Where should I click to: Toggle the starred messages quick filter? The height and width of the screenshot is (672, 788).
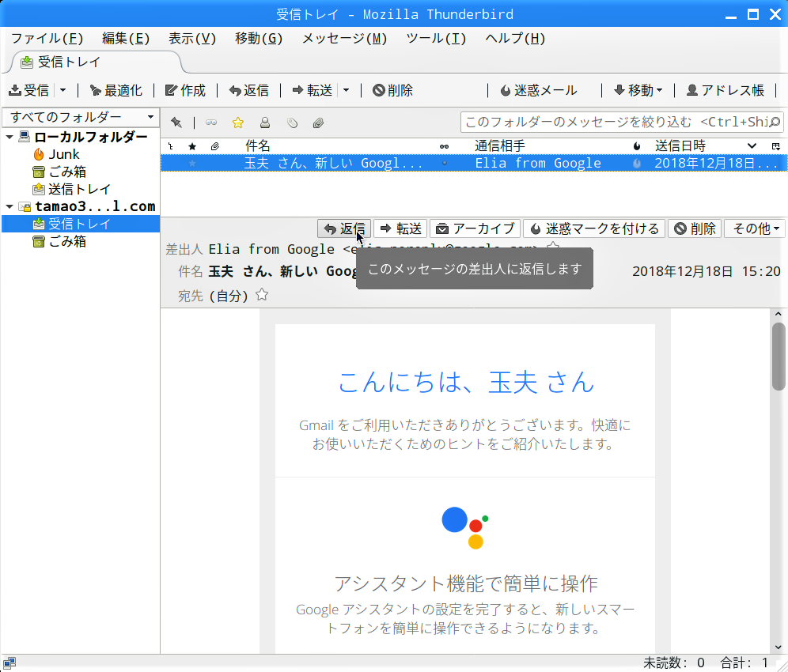(237, 123)
